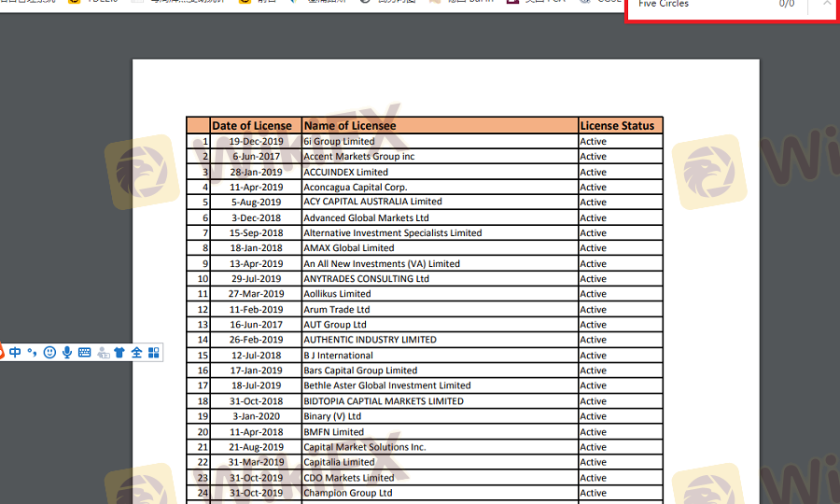This screenshot has height=504, width=840.
Task: Select 'ACY CAPITAL AUSTRALIA Limited' cell
Action: tap(372, 202)
